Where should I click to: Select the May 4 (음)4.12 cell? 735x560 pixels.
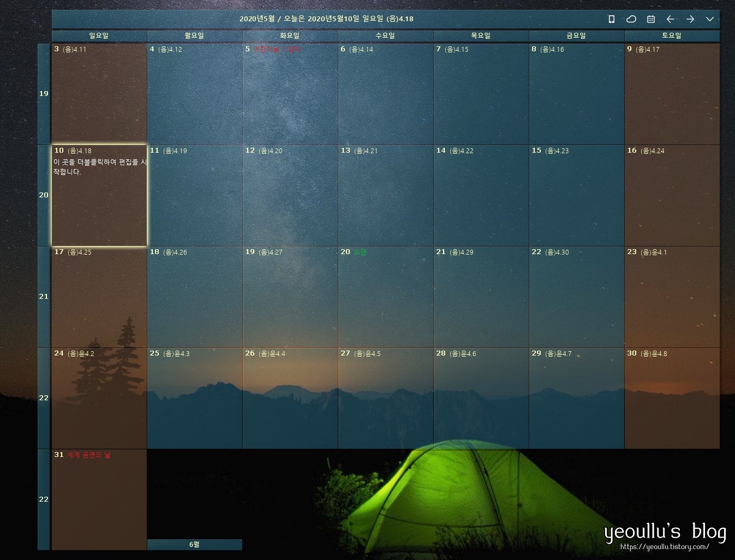pos(195,94)
